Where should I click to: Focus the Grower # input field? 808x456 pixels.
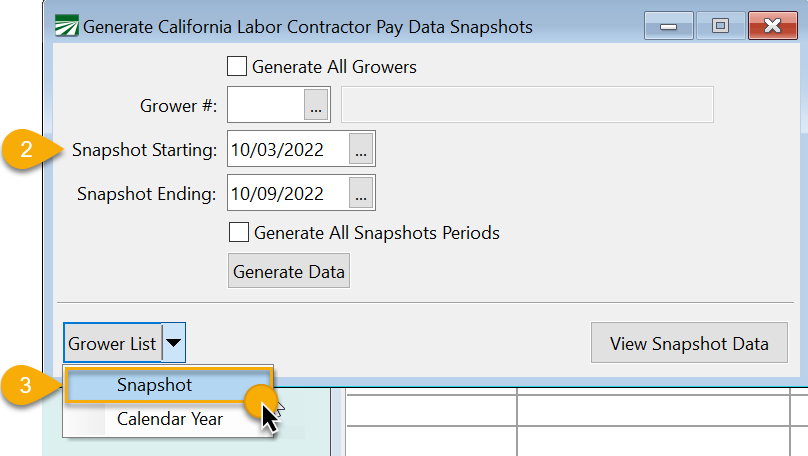pos(265,104)
